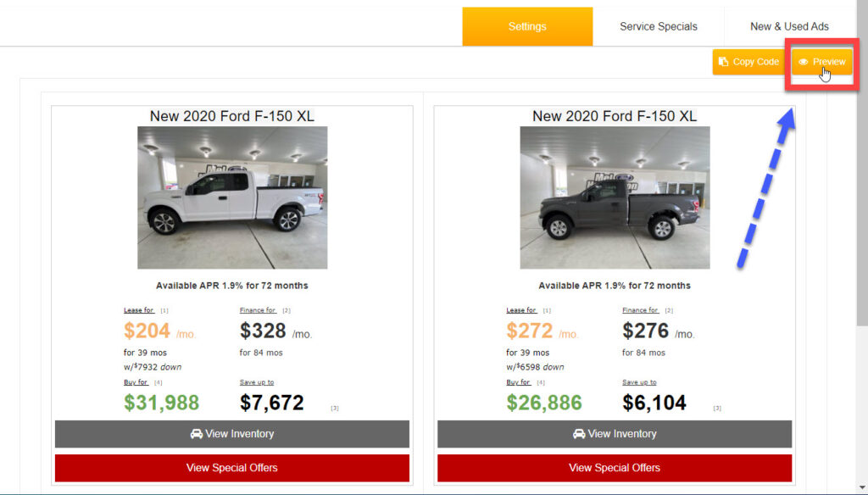Click View Special Offers on left card

click(x=232, y=468)
